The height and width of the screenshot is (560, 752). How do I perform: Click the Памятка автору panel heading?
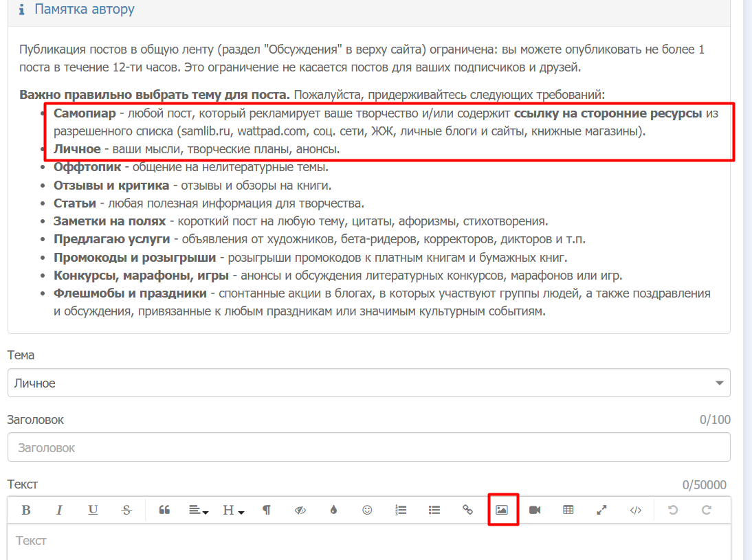(x=85, y=9)
